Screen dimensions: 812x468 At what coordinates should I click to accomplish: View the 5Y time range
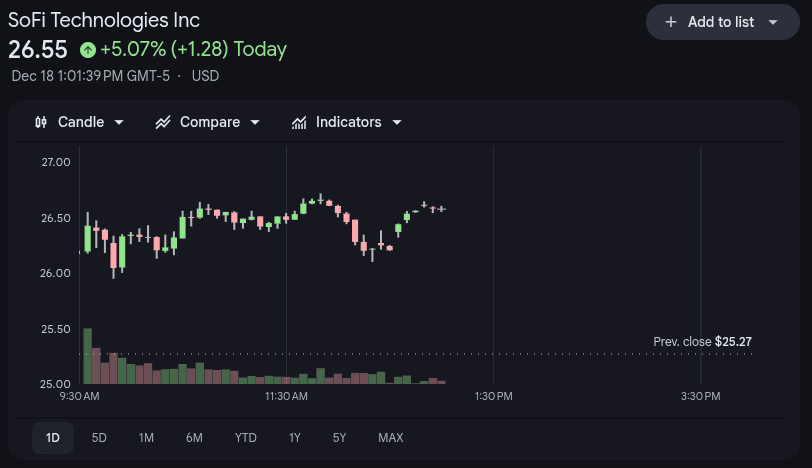click(339, 437)
